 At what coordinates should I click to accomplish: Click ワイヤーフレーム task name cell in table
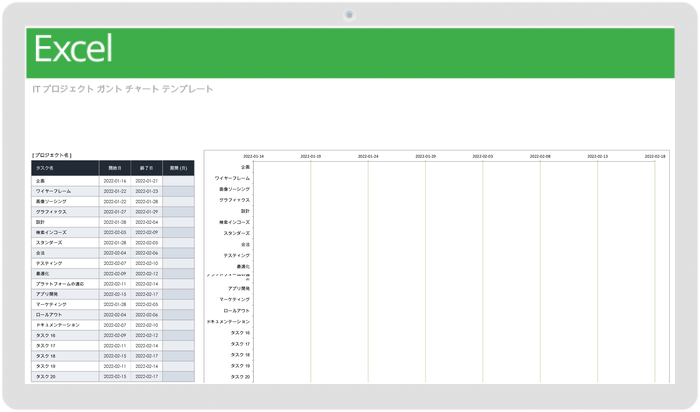(x=65, y=191)
